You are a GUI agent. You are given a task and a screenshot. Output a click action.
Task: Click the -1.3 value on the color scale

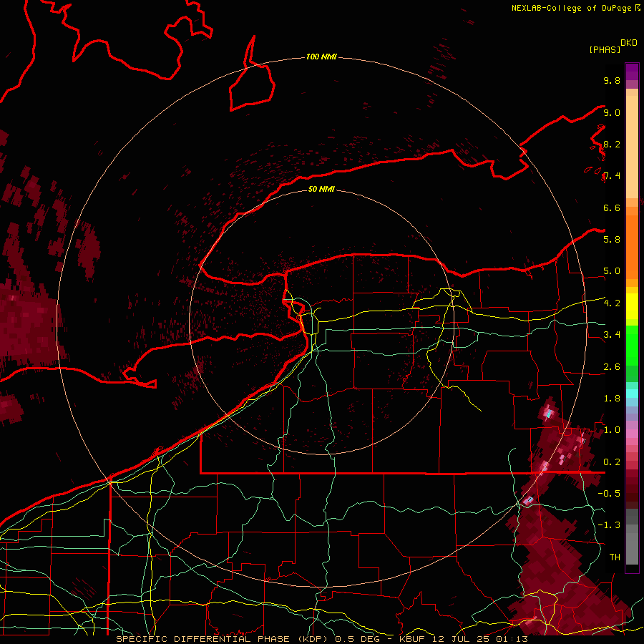click(609, 525)
